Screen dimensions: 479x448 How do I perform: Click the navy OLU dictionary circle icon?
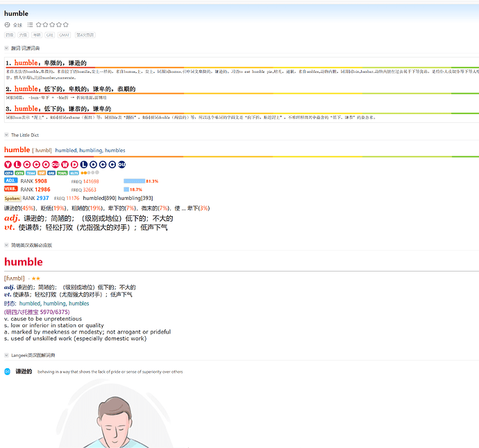coord(121,165)
